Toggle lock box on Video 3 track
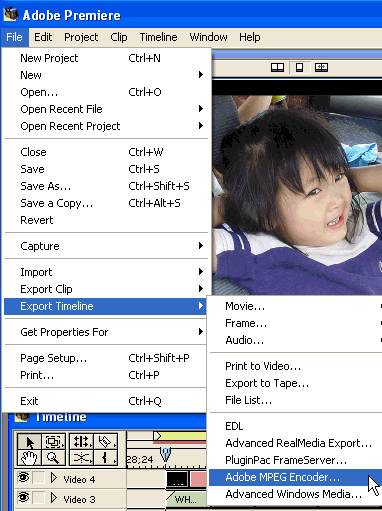 point(39,498)
